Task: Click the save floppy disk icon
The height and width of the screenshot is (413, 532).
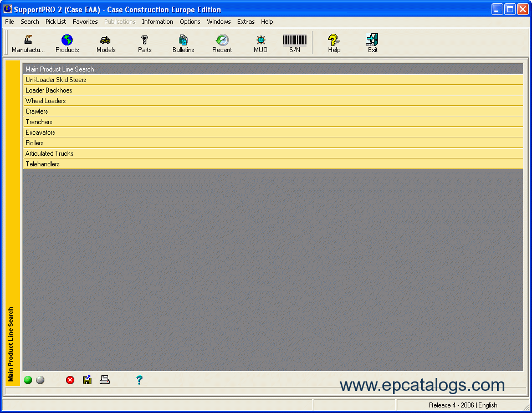Action: pos(87,380)
